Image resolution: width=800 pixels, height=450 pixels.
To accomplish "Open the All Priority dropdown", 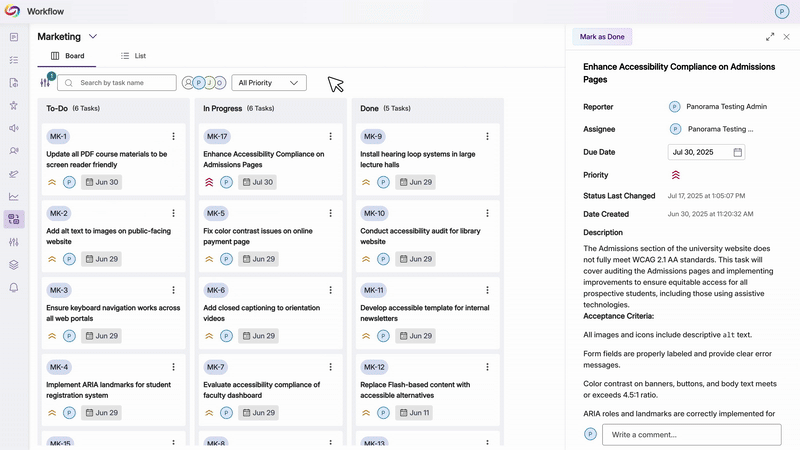I will pyautogui.click(x=269, y=83).
